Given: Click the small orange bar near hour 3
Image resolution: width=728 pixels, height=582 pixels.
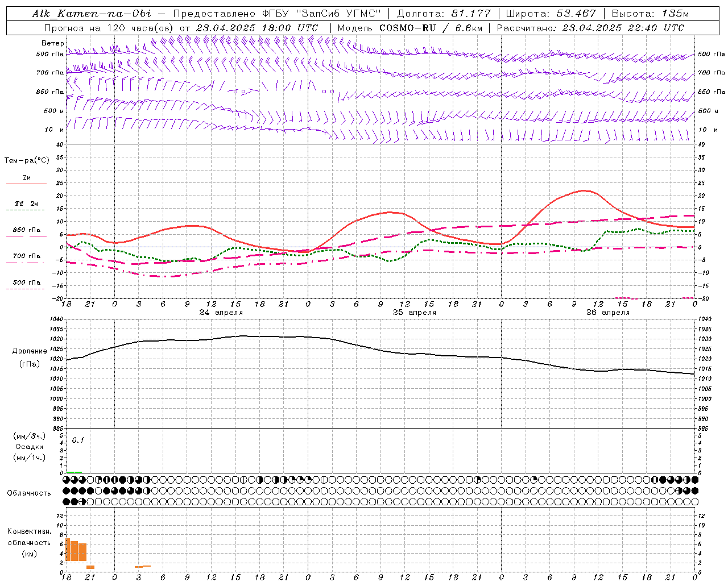Looking at the screenshot, I should coord(139,567).
